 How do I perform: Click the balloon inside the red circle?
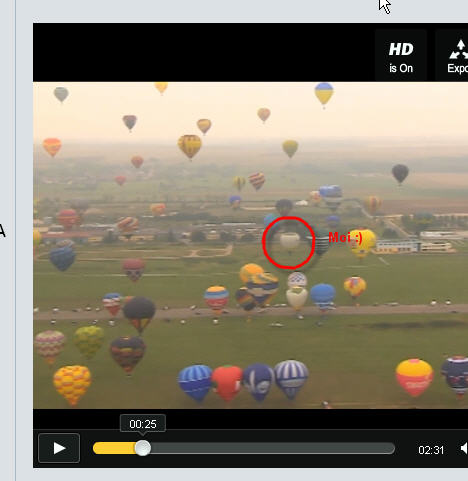coord(289,242)
